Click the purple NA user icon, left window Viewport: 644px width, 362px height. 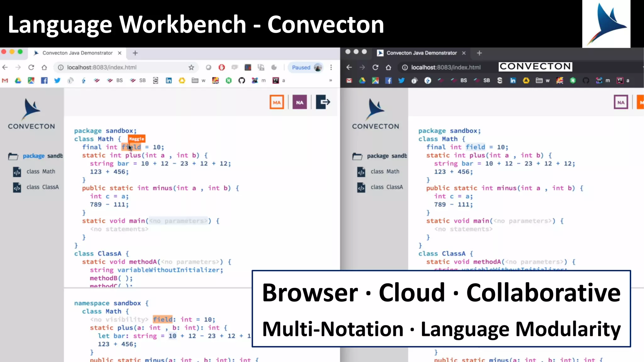(x=300, y=102)
